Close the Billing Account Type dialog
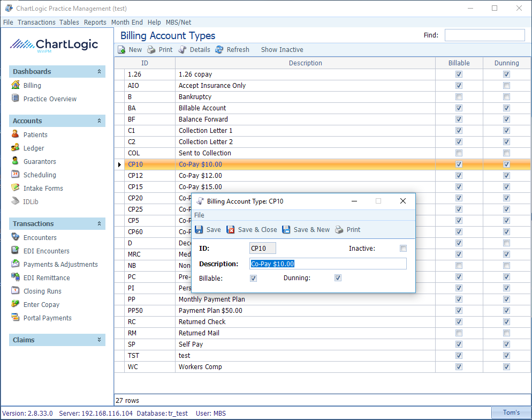 pos(402,201)
